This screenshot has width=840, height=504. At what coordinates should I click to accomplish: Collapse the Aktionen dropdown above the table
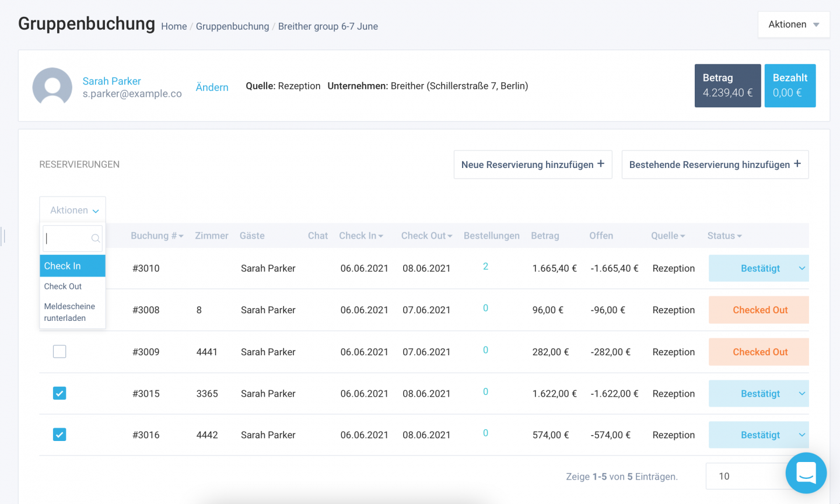(73, 210)
